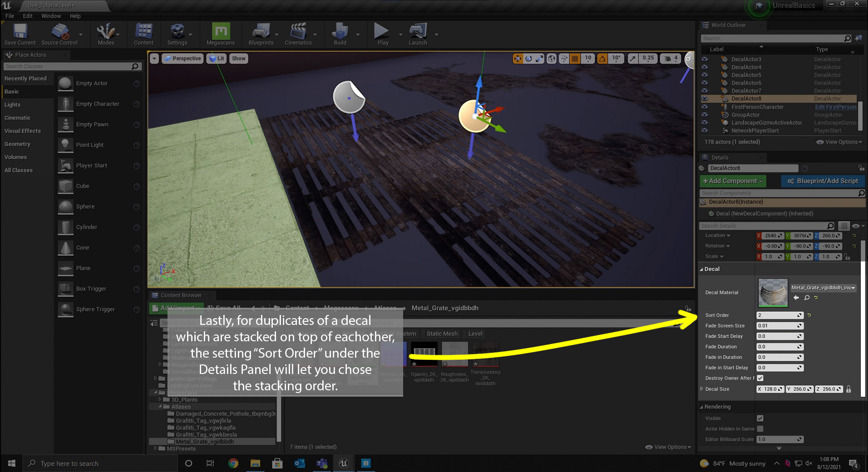The image size is (868, 472).
Task: Open Content Browser View Options
Action: (x=668, y=447)
